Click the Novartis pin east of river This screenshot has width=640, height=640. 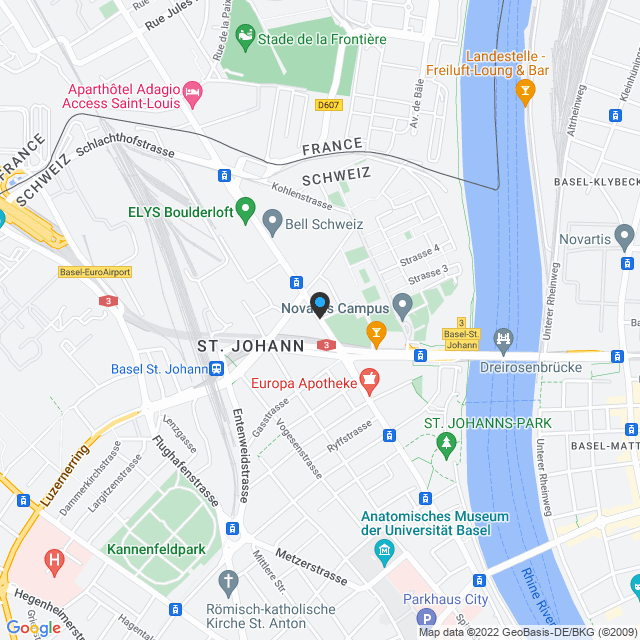624,238
